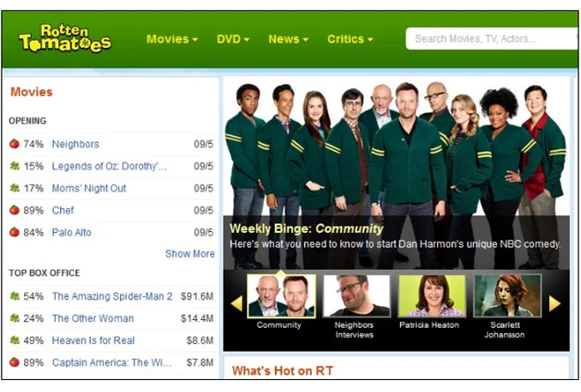
Task: Click the Search Movies, TV, Actors field
Action: coord(492,39)
